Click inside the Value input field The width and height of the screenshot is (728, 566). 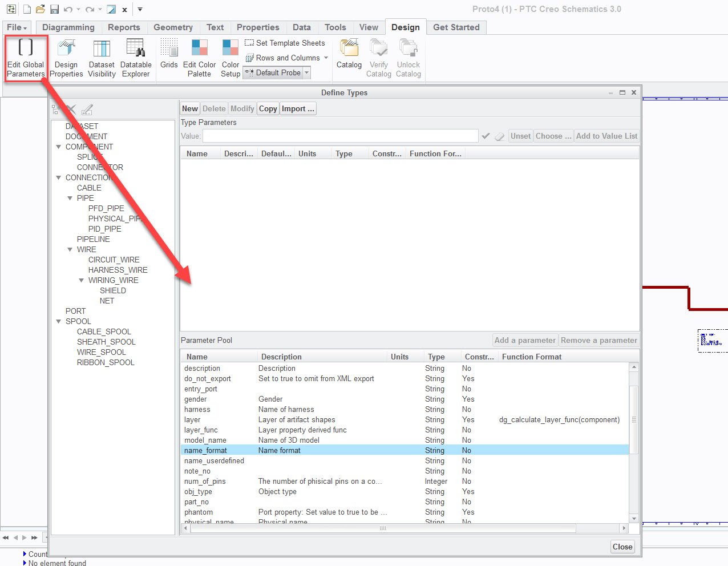[x=341, y=136]
